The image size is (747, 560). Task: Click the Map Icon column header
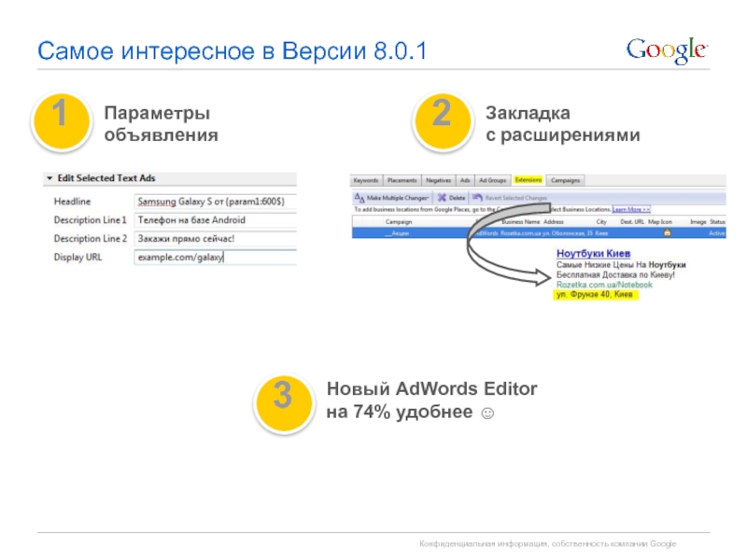tap(660, 222)
